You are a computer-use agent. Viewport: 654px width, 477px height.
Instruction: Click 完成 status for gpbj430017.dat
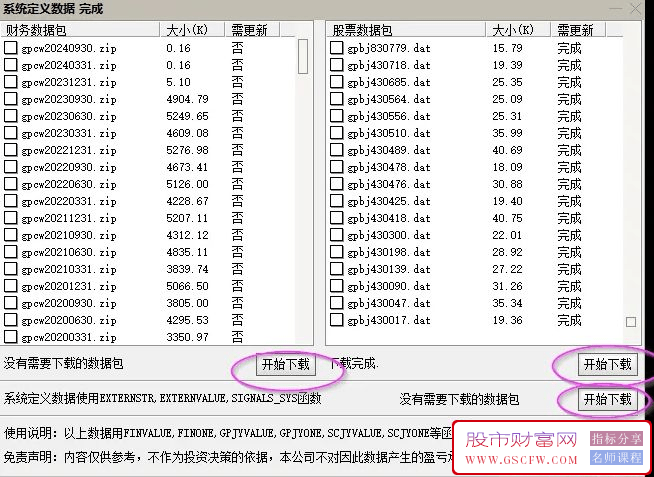[569, 320]
